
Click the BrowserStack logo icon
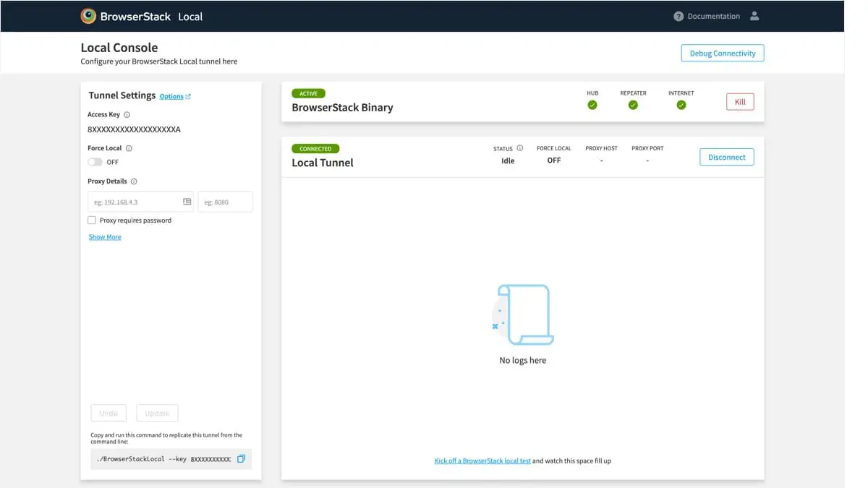(x=88, y=16)
